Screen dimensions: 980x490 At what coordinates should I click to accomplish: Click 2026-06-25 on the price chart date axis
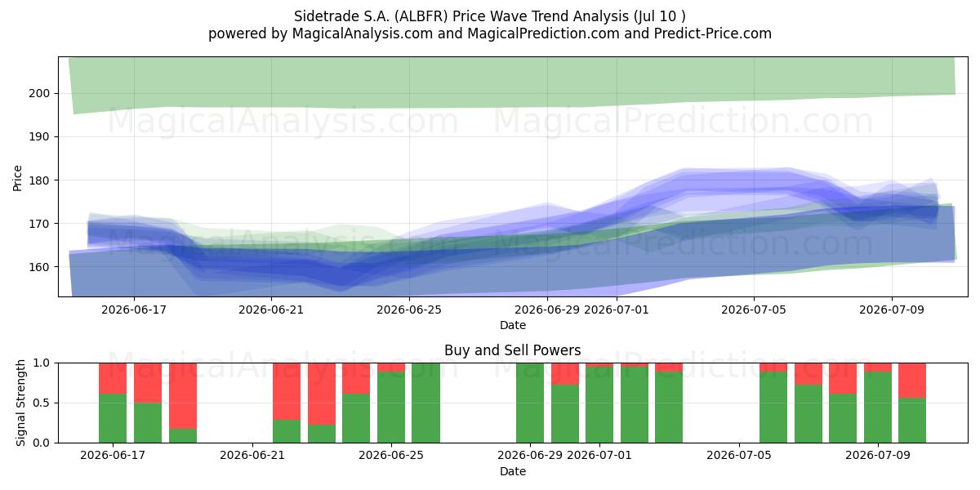pyautogui.click(x=410, y=310)
